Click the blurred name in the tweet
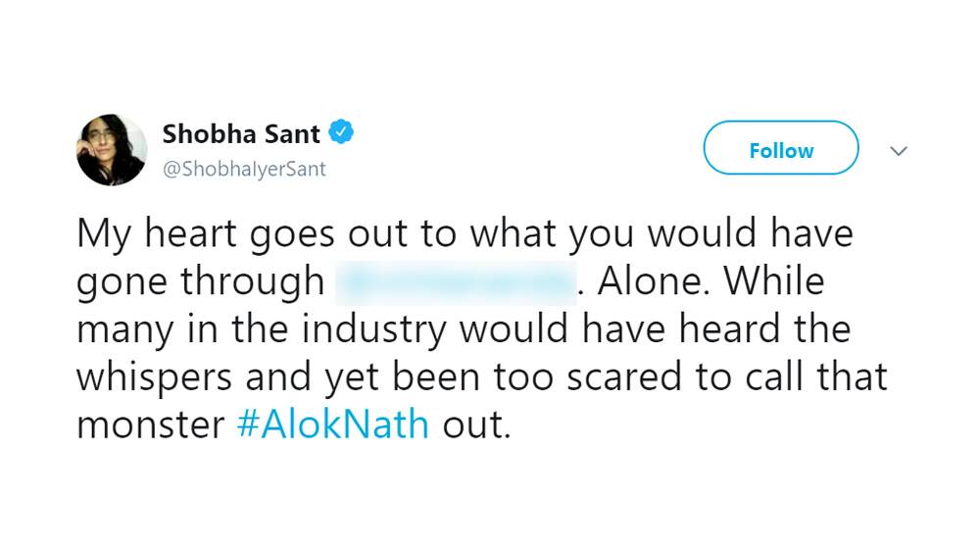Image resolution: width=980 pixels, height=554 pixels. (456, 283)
